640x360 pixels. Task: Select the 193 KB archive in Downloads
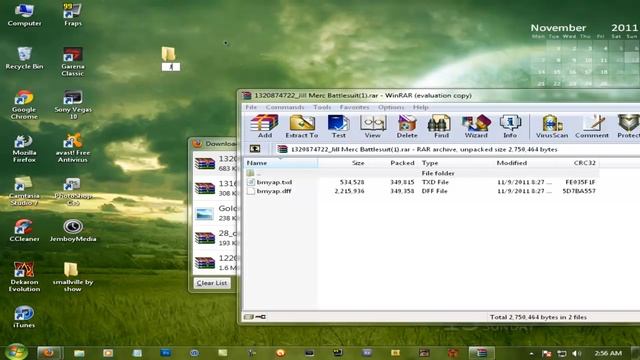tap(216, 238)
